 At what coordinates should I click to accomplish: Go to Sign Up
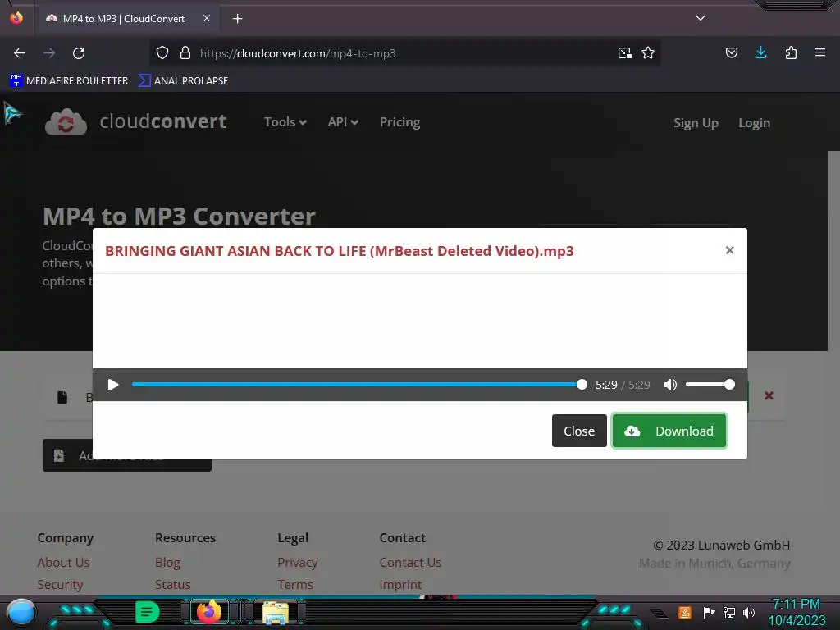pyautogui.click(x=696, y=123)
